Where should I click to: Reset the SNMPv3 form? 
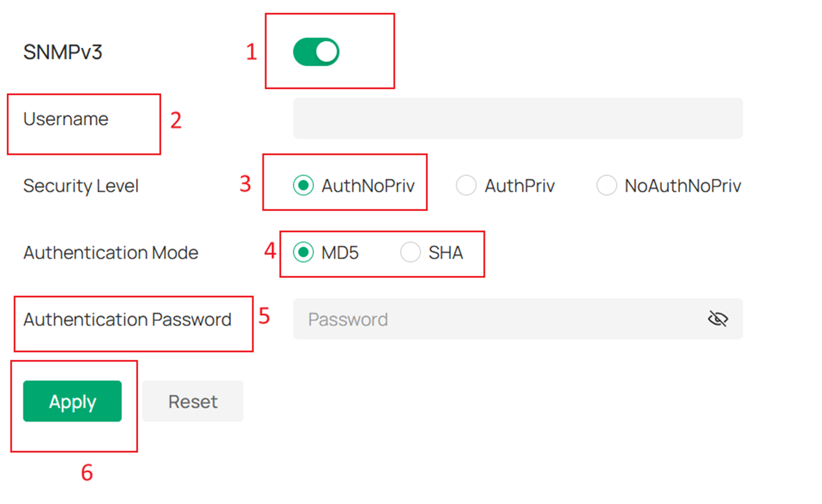coord(192,401)
